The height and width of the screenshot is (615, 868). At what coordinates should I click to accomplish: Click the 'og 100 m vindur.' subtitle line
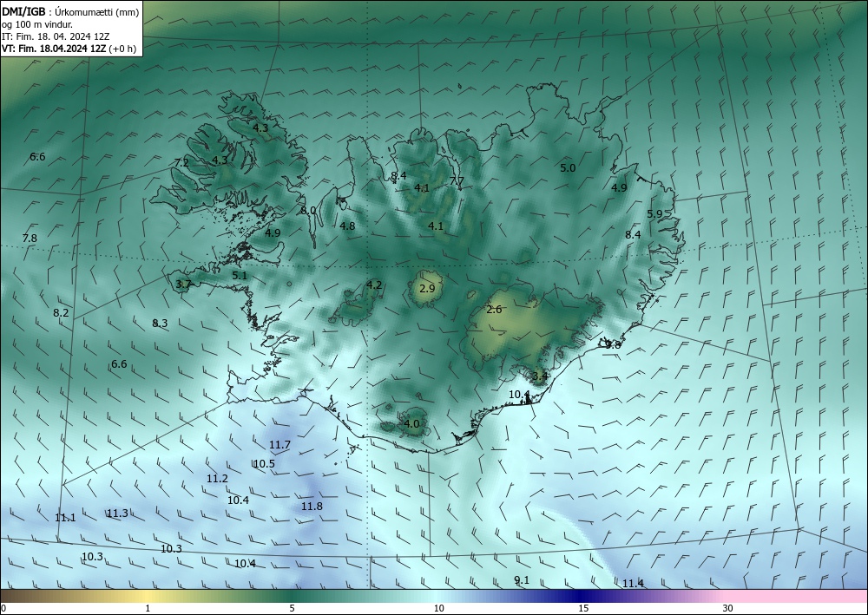(x=37, y=24)
